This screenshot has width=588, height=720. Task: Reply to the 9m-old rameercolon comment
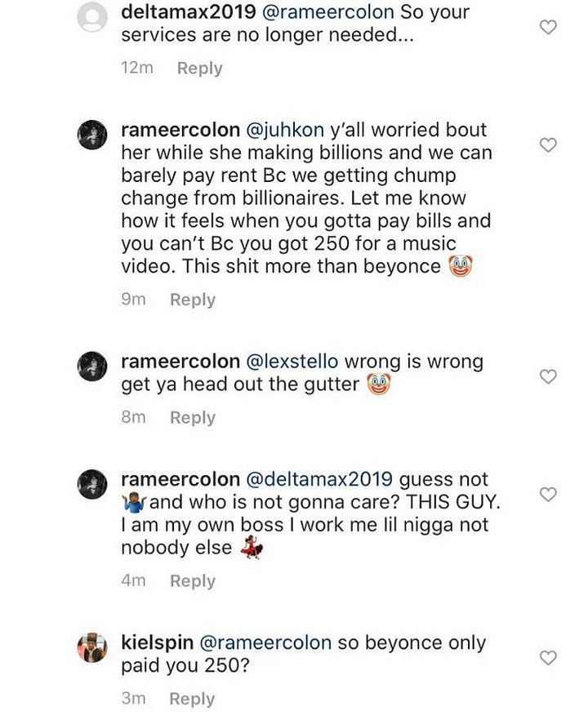(192, 300)
